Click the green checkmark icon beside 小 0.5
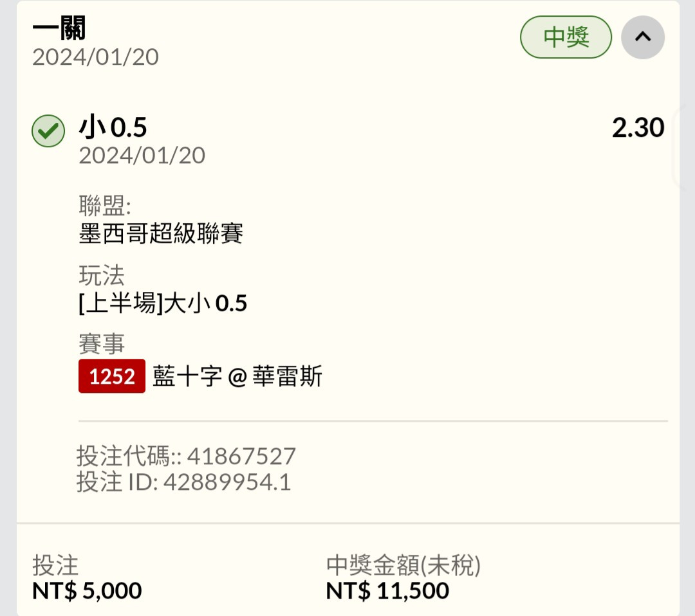Image resolution: width=695 pixels, height=616 pixels. click(48, 131)
